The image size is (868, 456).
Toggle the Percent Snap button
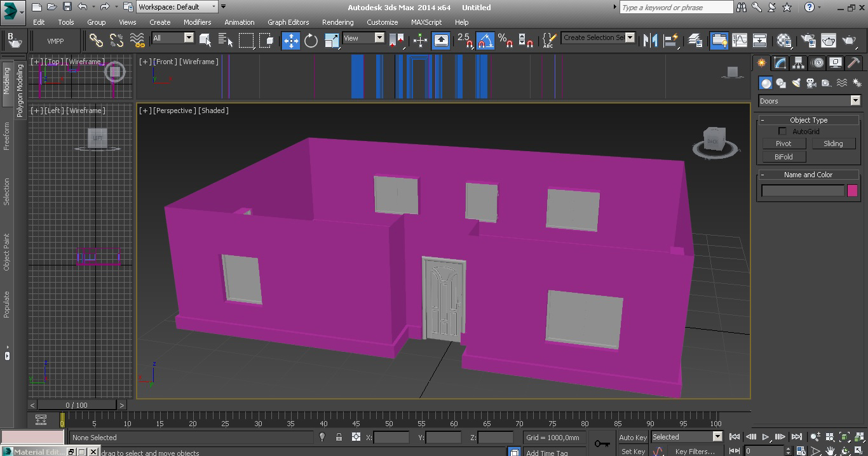tap(505, 41)
